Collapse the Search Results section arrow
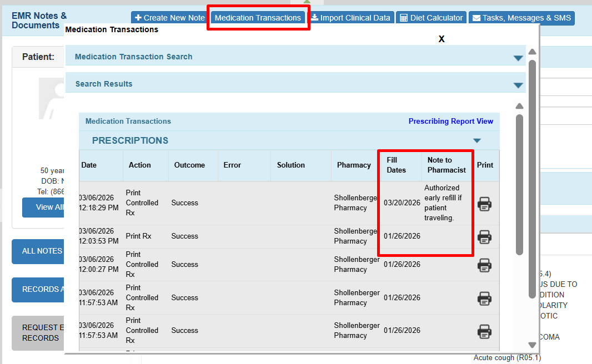Image resolution: width=592 pixels, height=364 pixels. pos(518,85)
